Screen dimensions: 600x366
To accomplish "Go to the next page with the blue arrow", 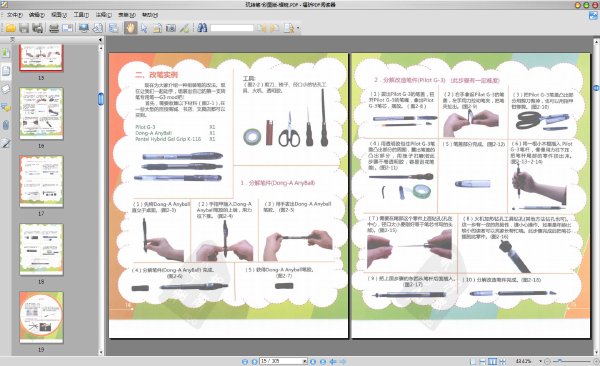I will [313, 361].
